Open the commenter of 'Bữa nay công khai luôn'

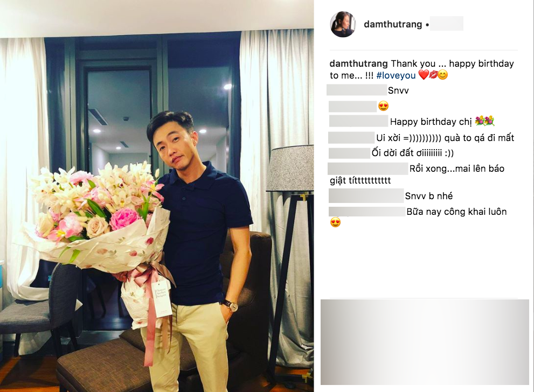pos(367,212)
